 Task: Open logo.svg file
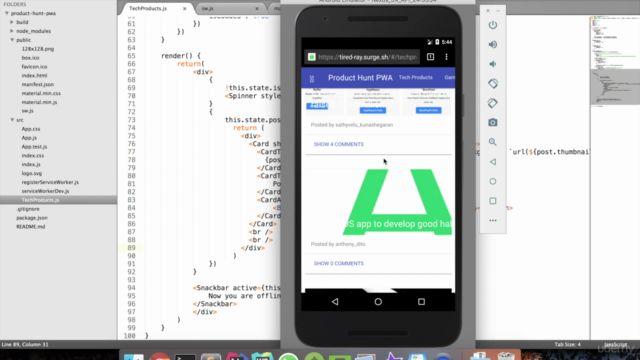click(x=31, y=173)
